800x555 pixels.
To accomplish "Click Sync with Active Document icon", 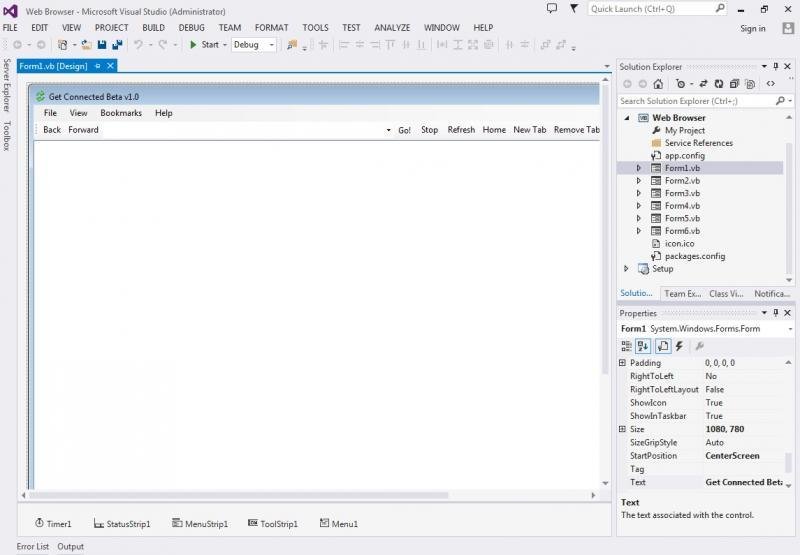I will coord(703,84).
